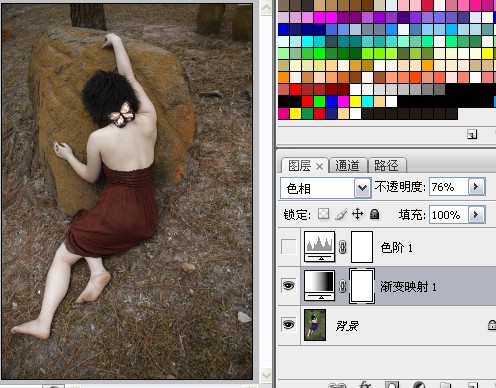Click the 锁定 label
The image size is (496, 388).
297,215
